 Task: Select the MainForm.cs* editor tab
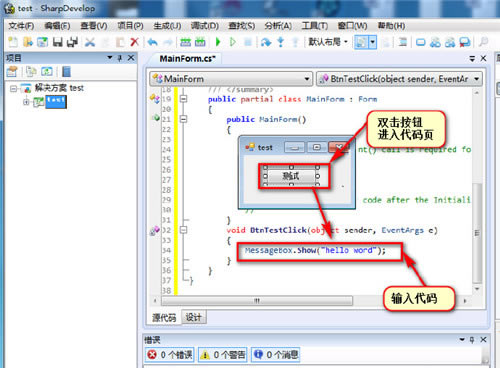click(x=187, y=59)
